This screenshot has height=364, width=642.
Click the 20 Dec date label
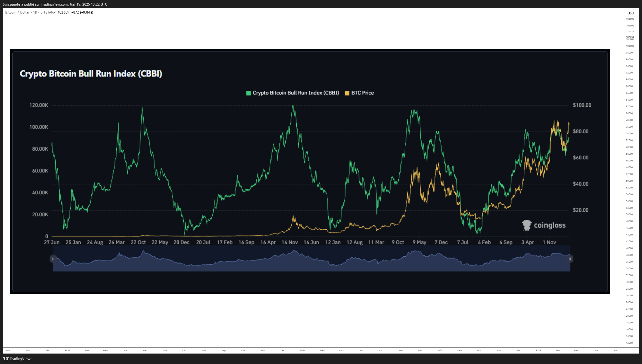coord(181,242)
